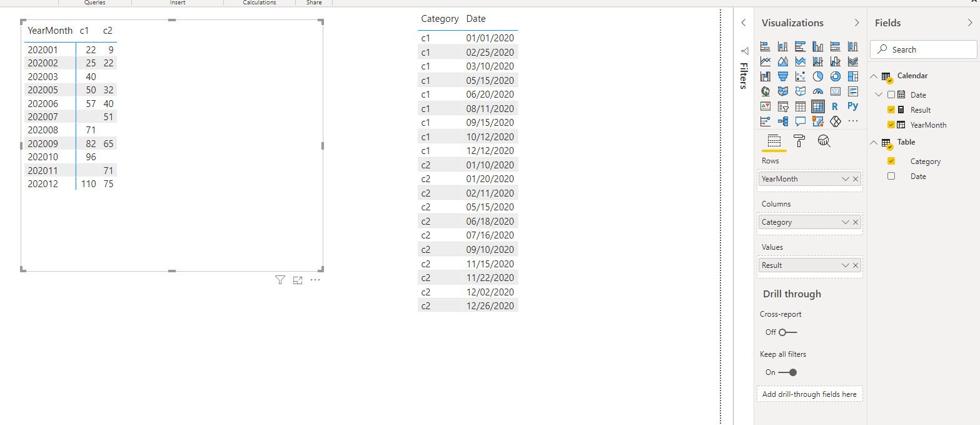The height and width of the screenshot is (425, 980).
Task: Switch to the Fields well tab
Action: 774,141
